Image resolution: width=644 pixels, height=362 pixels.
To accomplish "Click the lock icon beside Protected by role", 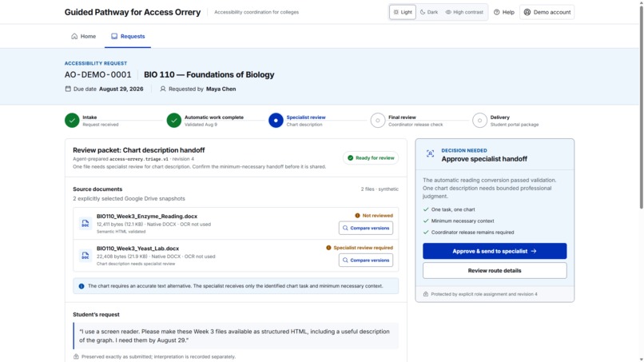I will pyautogui.click(x=426, y=294).
